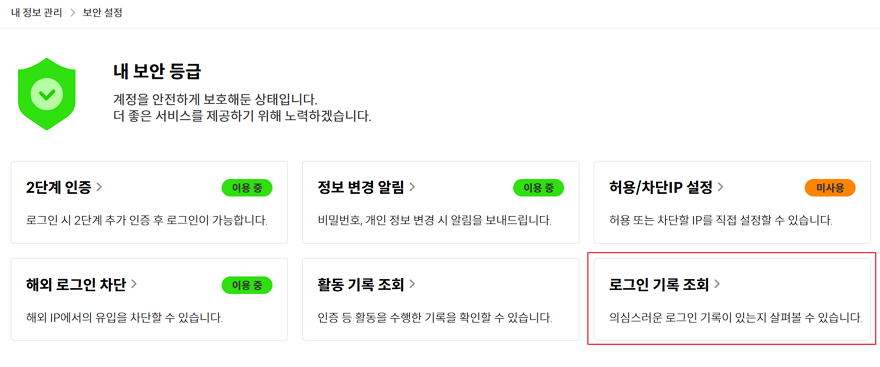Click the breadcrumb separator arrow
Image resolution: width=880 pixels, height=367 pixels.
(x=72, y=12)
